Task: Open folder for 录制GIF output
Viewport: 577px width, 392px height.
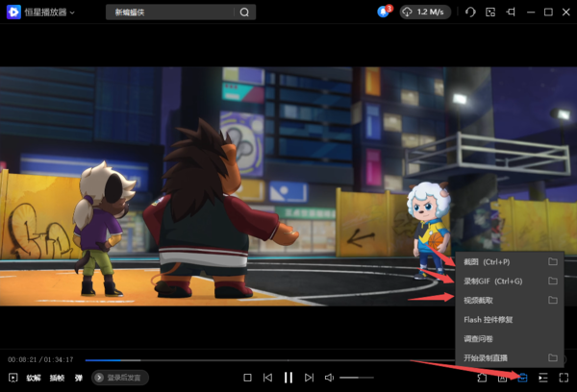Action: (x=553, y=281)
